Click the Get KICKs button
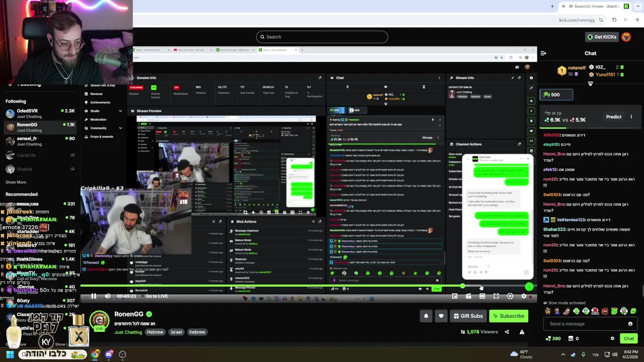This screenshot has height=362, width=644. [x=601, y=37]
